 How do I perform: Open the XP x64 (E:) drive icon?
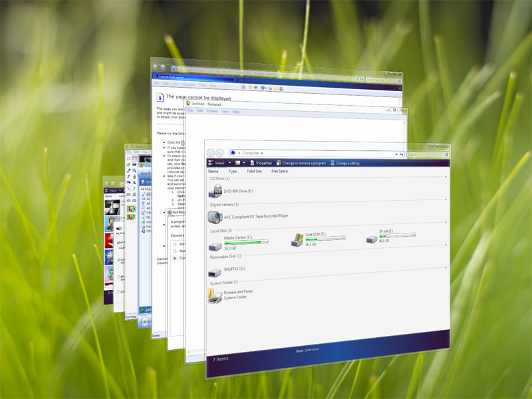[x=372, y=239]
